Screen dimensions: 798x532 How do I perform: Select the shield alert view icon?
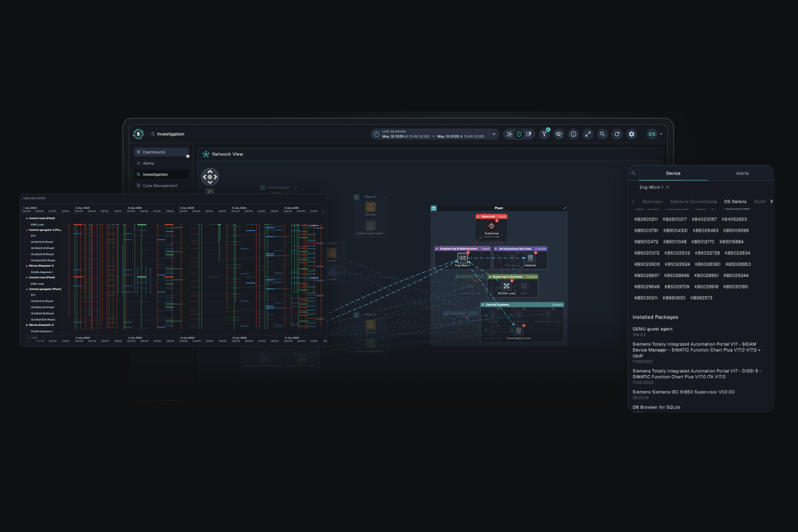pos(519,134)
